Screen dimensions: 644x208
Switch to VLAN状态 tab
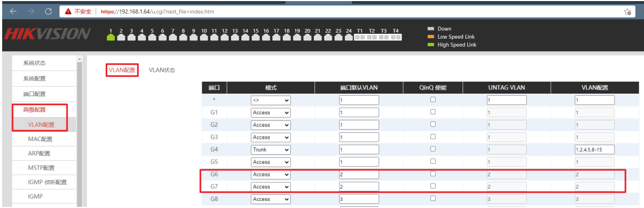pyautogui.click(x=162, y=70)
